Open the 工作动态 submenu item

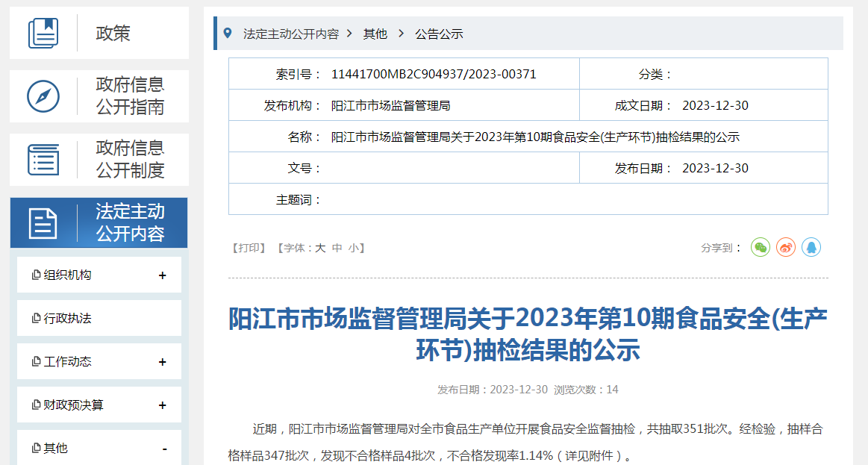point(99,361)
